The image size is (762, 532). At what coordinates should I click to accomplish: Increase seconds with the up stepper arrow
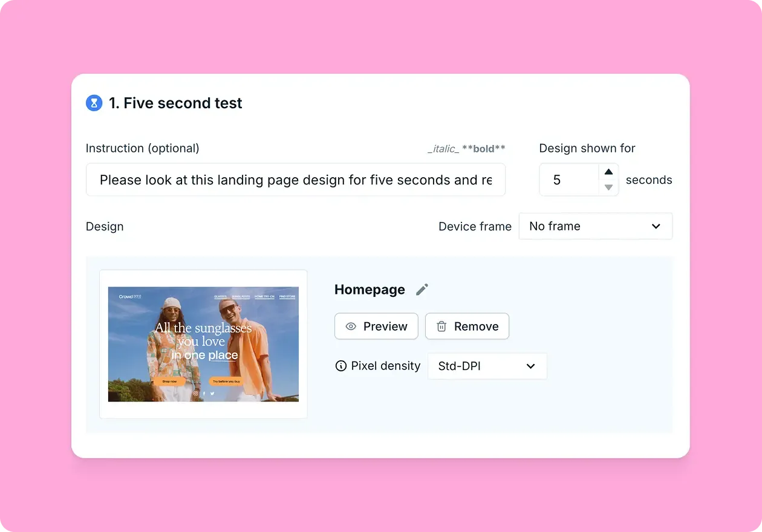click(608, 172)
